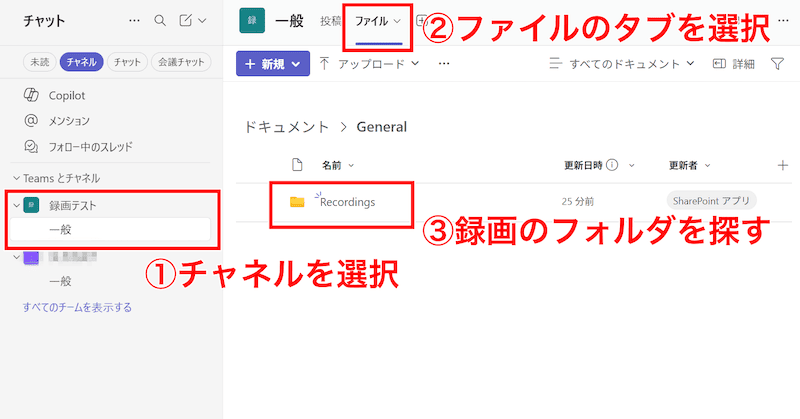This screenshot has width=800, height=419.
Task: Click the すべてのチームを表示する link
Action: tap(77, 307)
